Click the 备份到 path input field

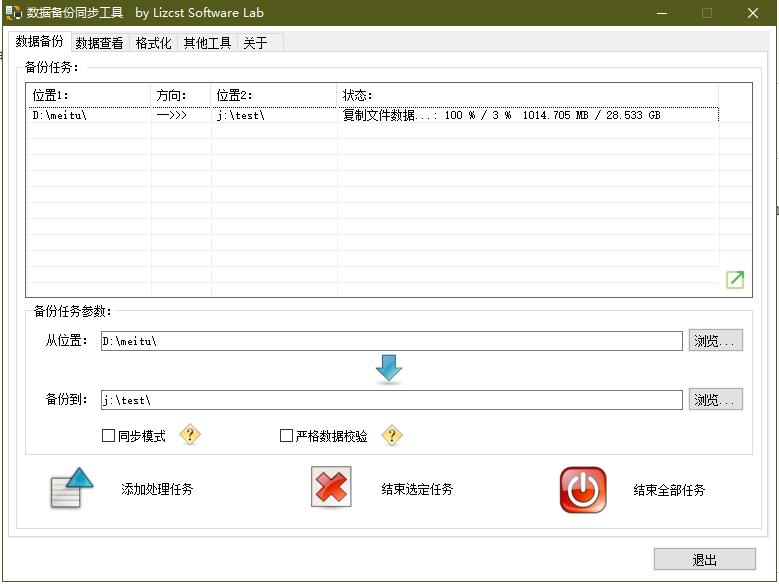click(x=391, y=400)
